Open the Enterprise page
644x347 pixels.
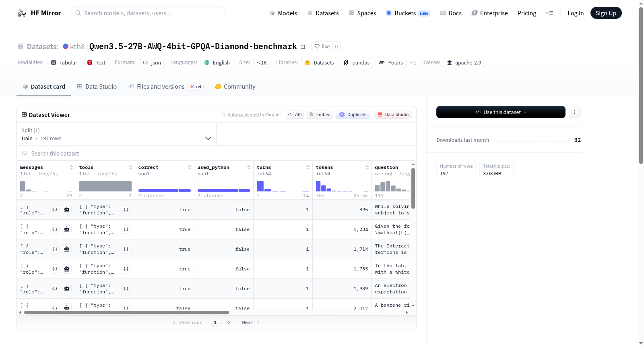pos(489,13)
